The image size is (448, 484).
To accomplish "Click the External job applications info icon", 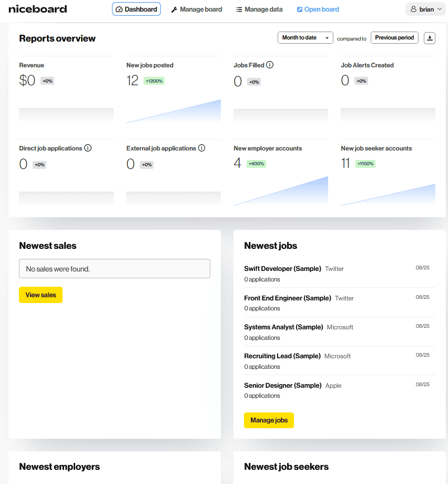I will tap(201, 148).
